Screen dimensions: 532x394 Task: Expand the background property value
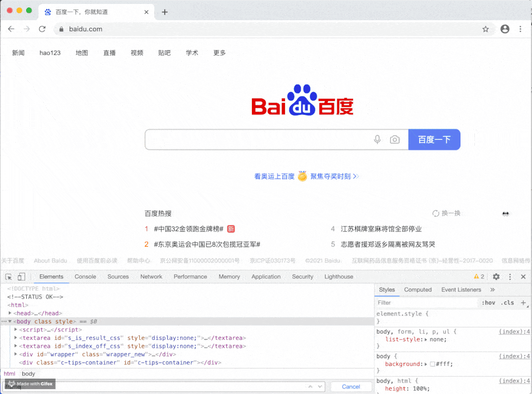pyautogui.click(x=426, y=364)
